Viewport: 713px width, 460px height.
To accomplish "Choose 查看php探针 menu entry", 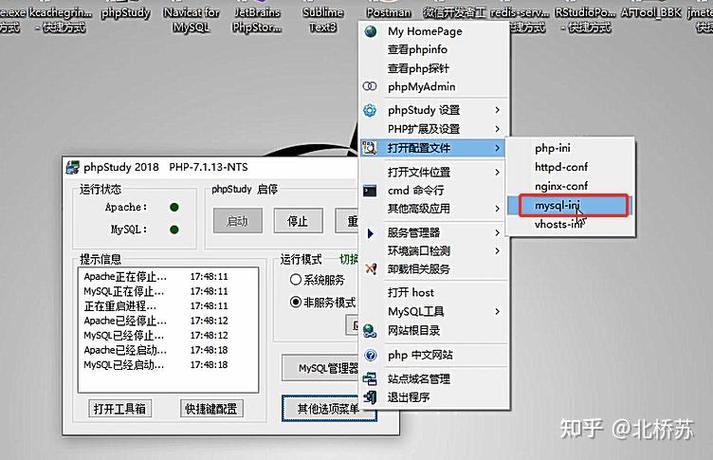I will 434,68.
